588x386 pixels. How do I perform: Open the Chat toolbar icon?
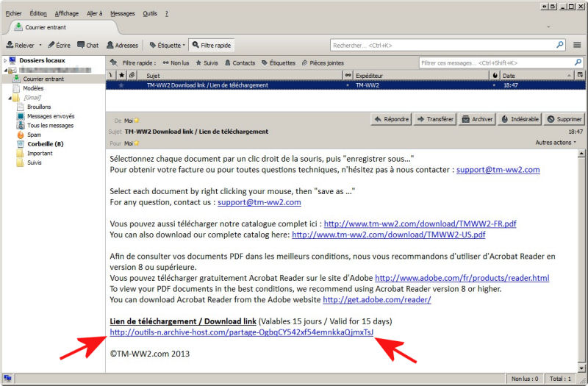[82, 45]
